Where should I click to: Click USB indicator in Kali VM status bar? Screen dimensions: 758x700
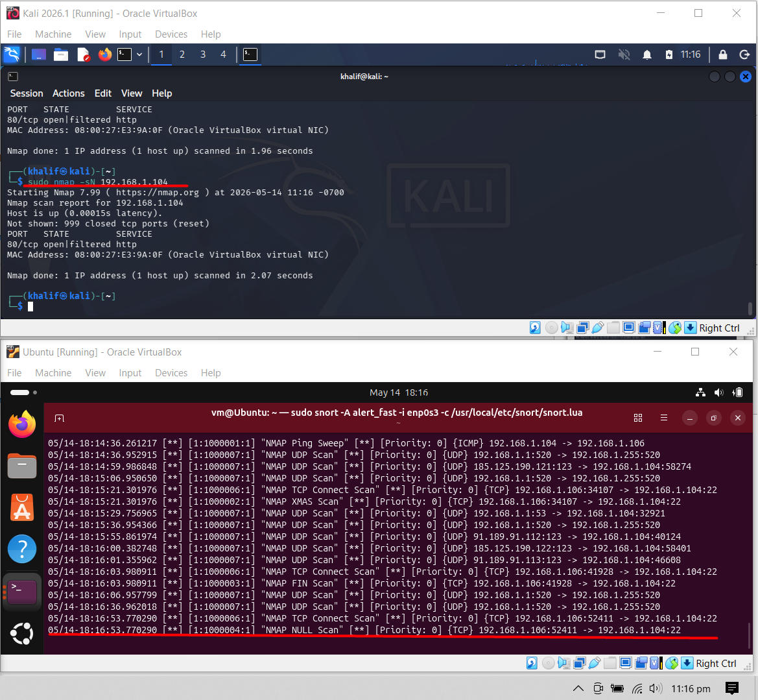[x=598, y=328]
